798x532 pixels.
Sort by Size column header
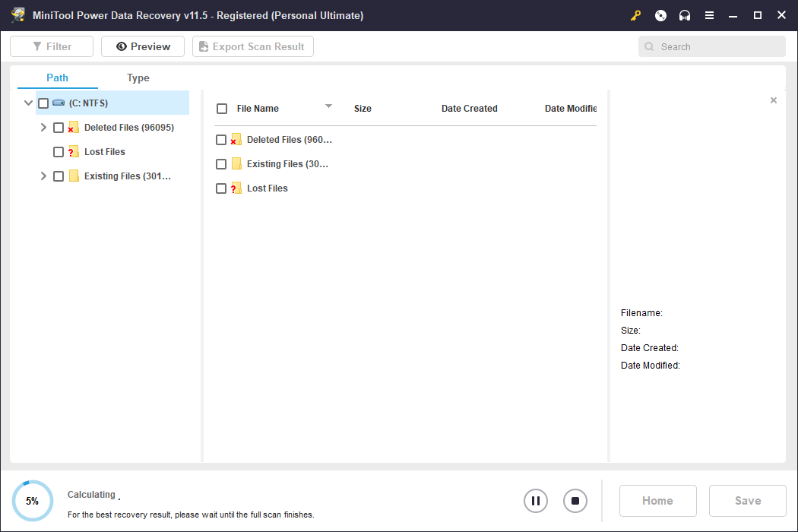363,109
